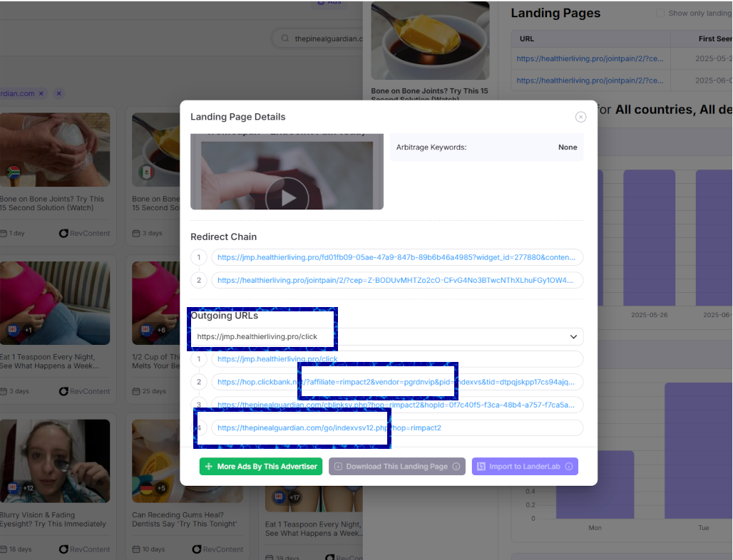Click the +17 countries badge on ad
The width and height of the screenshot is (733, 560).
click(x=294, y=497)
